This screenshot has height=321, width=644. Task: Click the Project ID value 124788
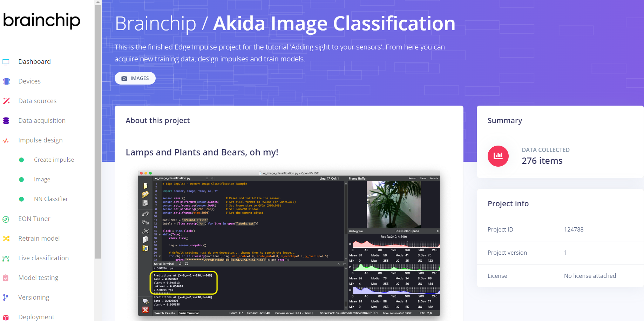tap(574, 229)
